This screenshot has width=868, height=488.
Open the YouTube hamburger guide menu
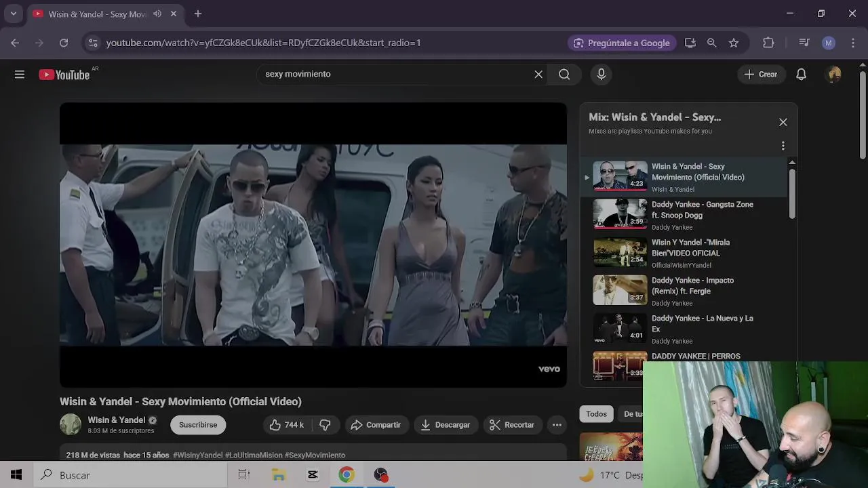tap(20, 75)
